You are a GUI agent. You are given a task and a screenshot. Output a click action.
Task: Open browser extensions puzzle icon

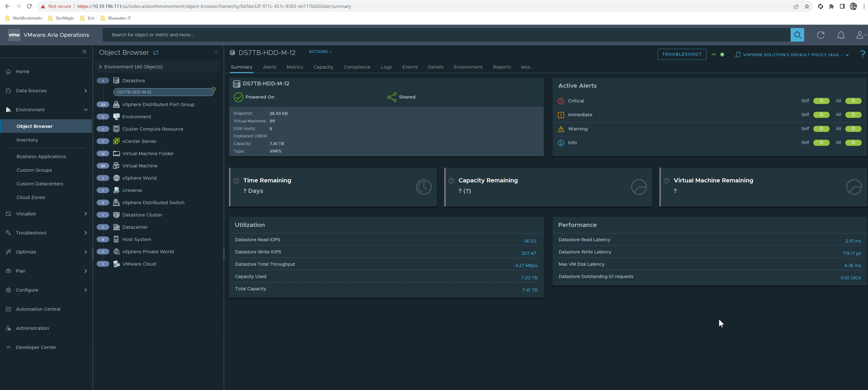[x=831, y=6]
